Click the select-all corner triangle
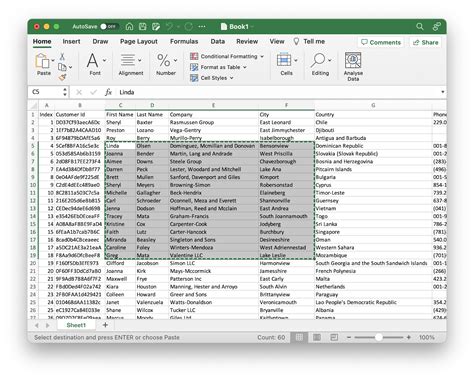 click(33, 105)
